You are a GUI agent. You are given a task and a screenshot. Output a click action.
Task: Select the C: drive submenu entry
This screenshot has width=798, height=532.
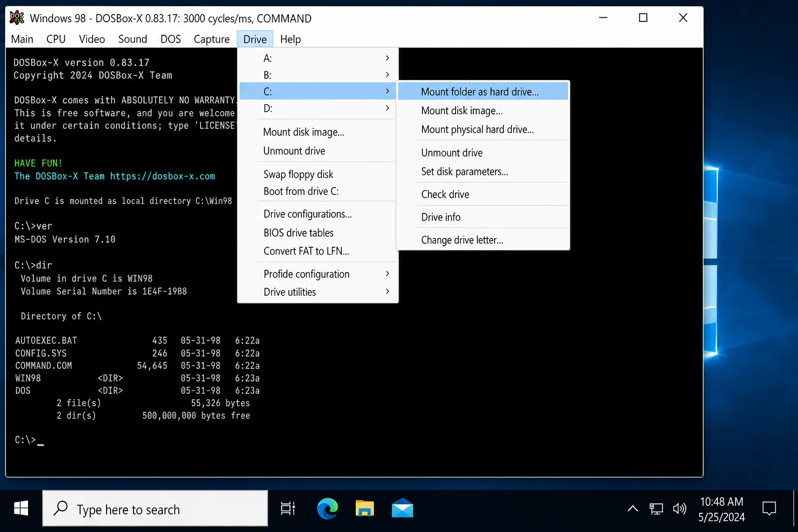click(x=318, y=91)
